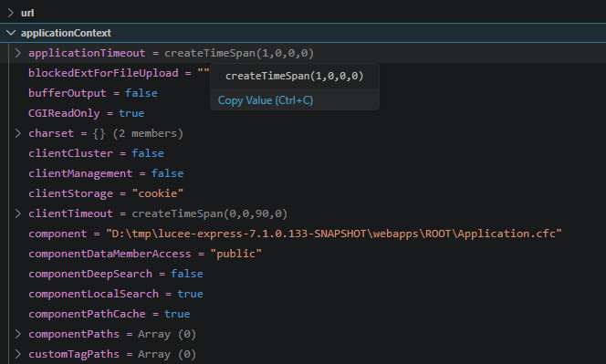Select the clientManagement = false row
This screenshot has height=364, width=606.
(303, 173)
